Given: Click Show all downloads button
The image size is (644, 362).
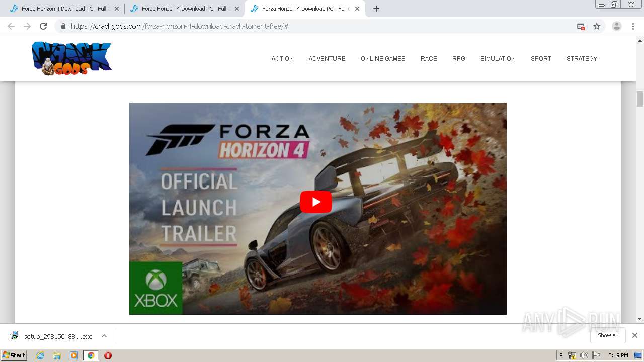Looking at the screenshot, I should (x=607, y=335).
